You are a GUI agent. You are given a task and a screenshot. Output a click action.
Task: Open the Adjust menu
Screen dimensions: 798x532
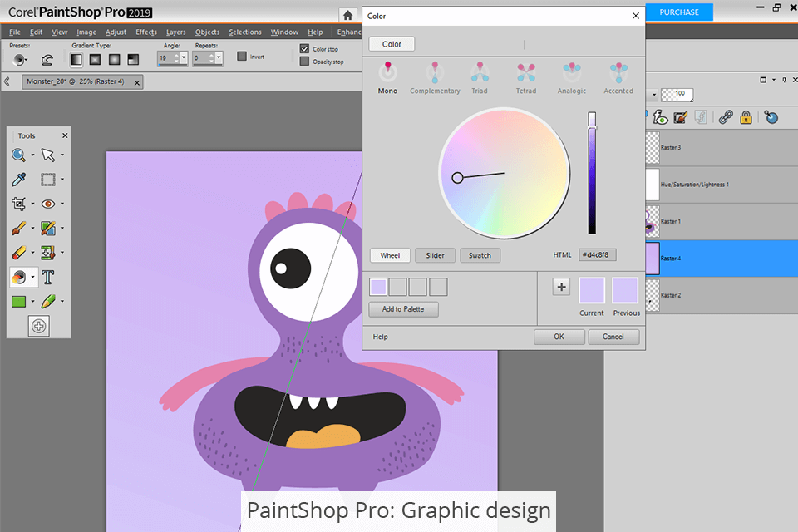[116, 32]
